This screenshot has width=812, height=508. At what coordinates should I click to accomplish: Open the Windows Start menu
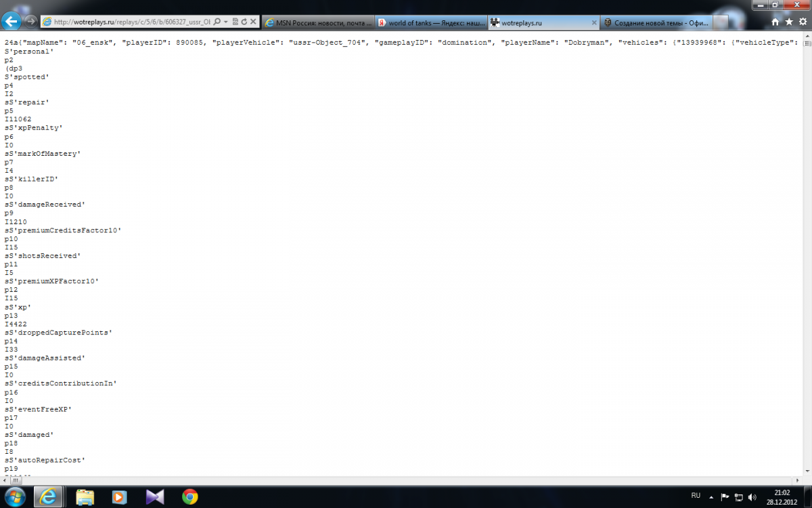(15, 497)
